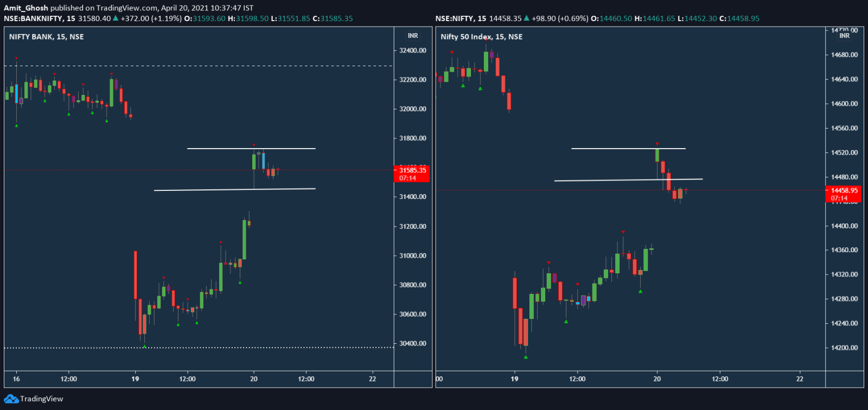The width and height of the screenshot is (868, 410).
Task: Click the 14680.00 price axis label
Action: (845, 55)
